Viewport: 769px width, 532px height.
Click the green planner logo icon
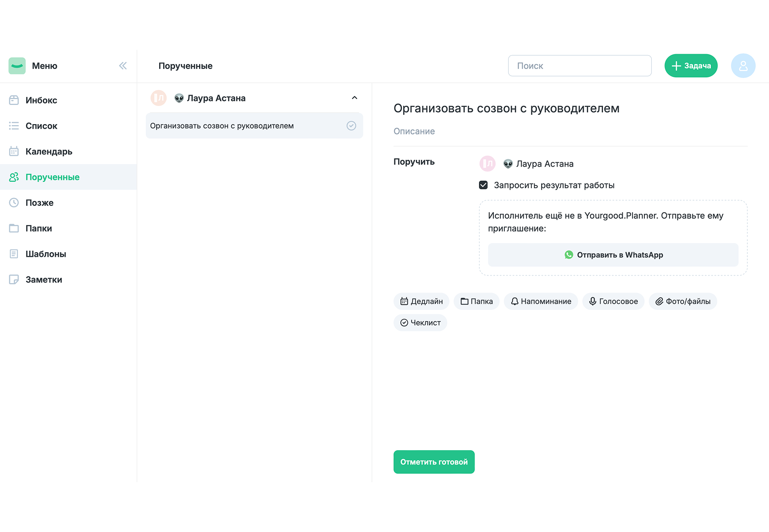tap(17, 66)
